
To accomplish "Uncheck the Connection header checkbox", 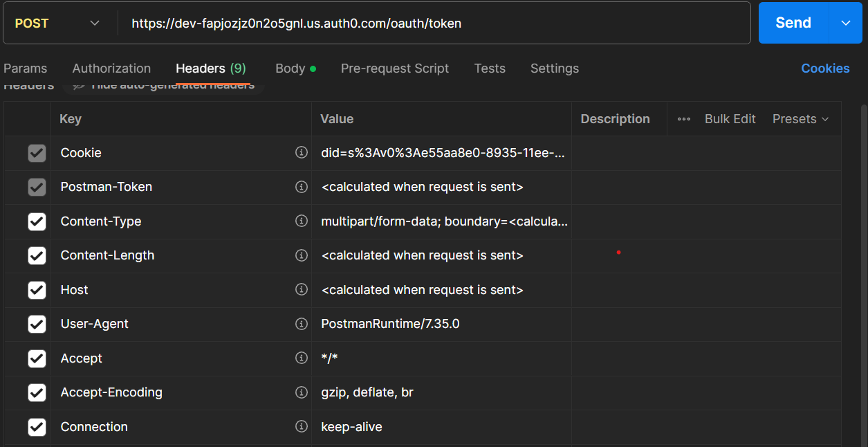I will tap(37, 427).
